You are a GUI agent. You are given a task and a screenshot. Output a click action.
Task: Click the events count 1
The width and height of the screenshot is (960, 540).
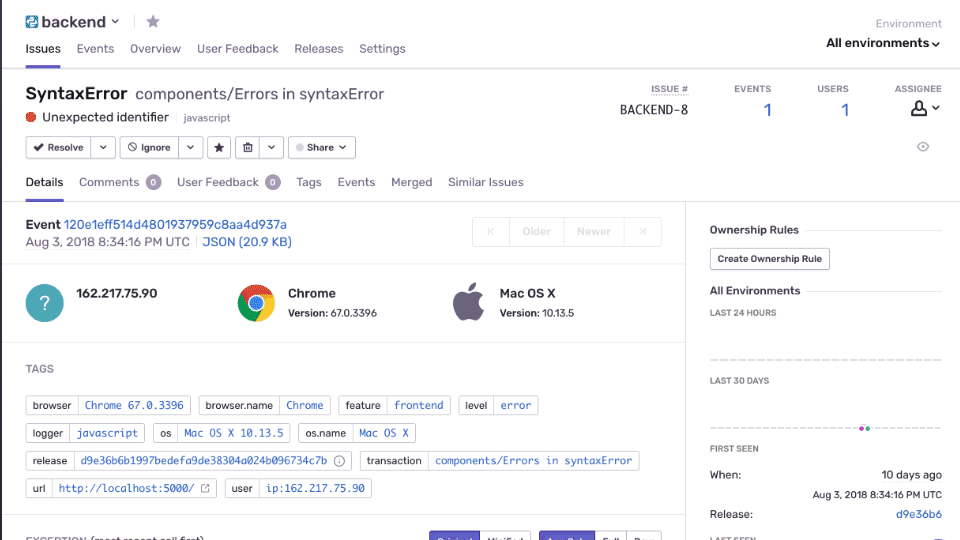click(x=767, y=110)
